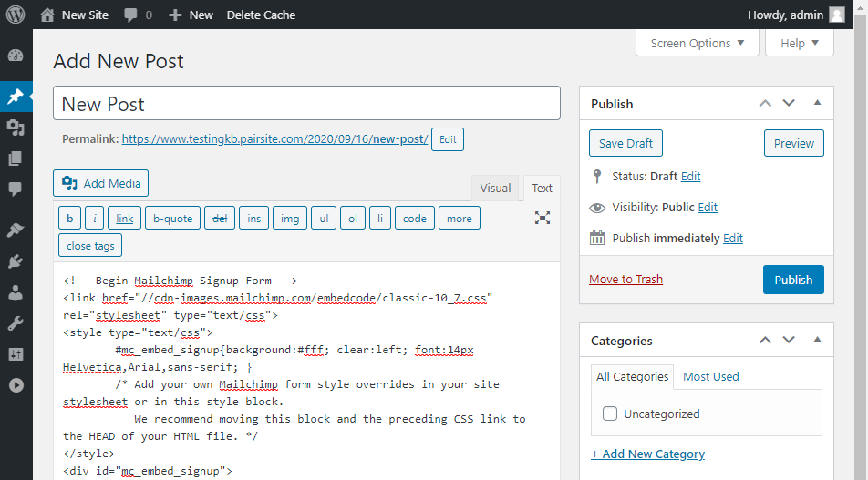Screen dimensions: 868x480
Task: Insert bold tag with b button
Action: click(x=69, y=218)
